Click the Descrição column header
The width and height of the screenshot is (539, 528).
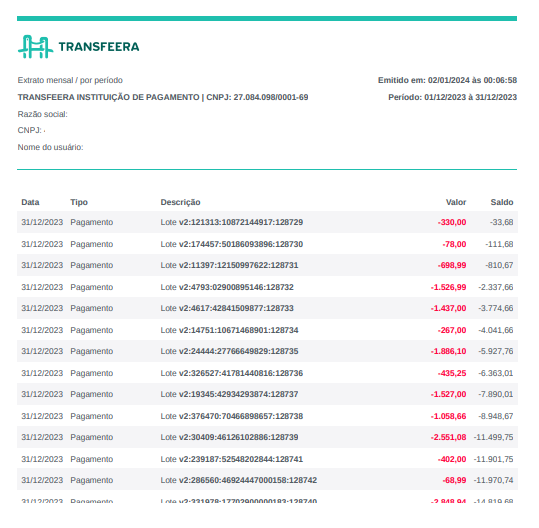pos(180,202)
